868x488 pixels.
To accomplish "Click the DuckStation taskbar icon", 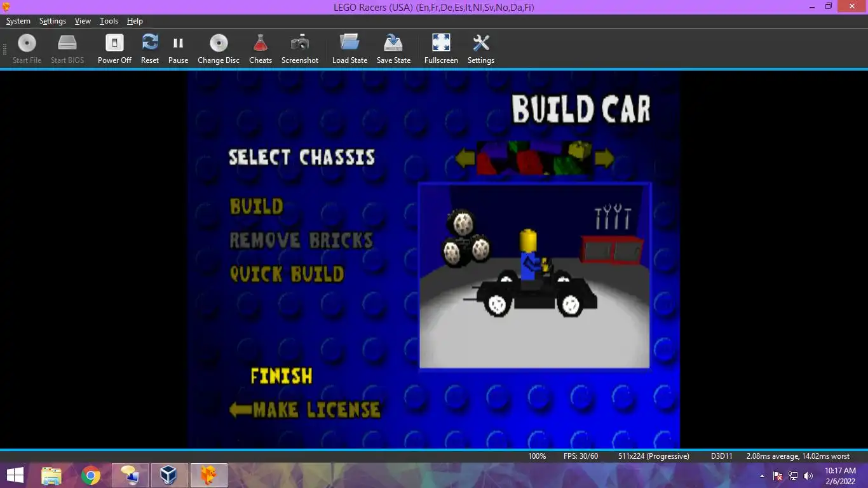I will tap(208, 475).
